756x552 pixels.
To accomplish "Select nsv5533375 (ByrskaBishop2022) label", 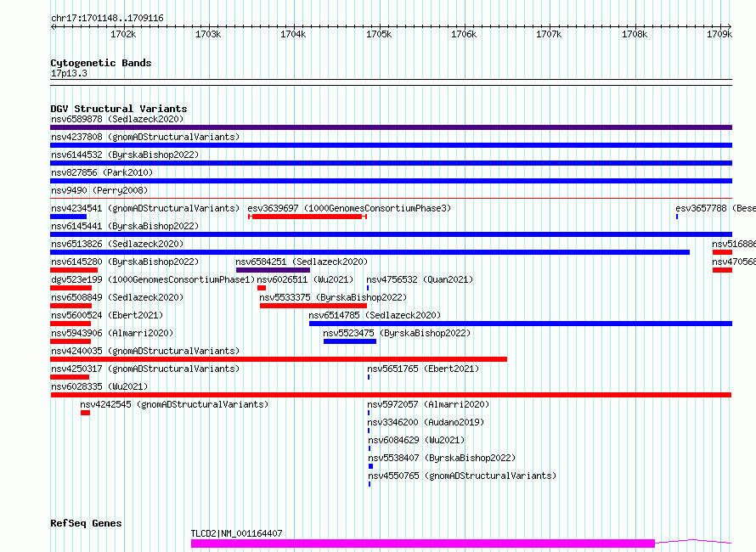I will [x=333, y=297].
